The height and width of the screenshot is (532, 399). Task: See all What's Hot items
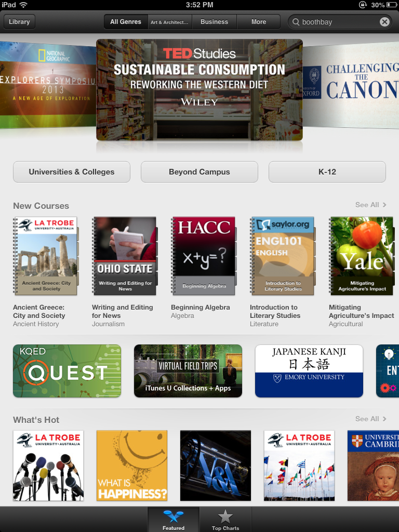[370, 419]
